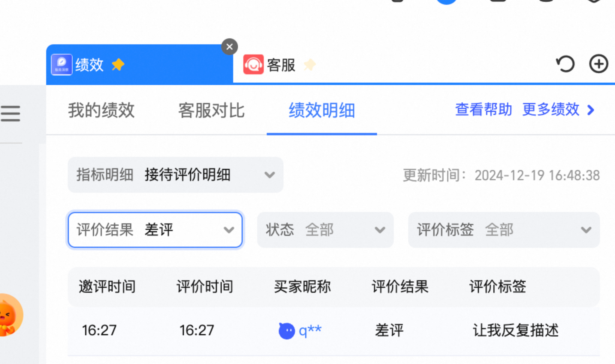615x364 pixels.
Task: Open 评价标签 全部 dropdown
Action: point(504,230)
